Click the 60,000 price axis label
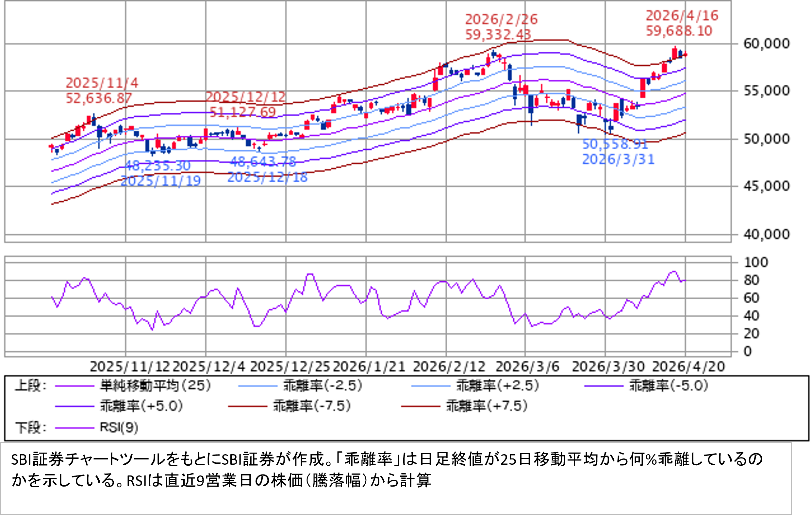Image resolution: width=812 pixels, height=515 pixels. coord(767,43)
